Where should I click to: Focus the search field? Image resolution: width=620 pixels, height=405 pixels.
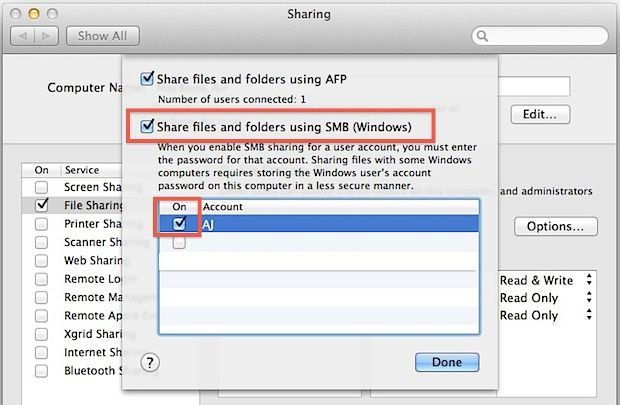(x=540, y=36)
